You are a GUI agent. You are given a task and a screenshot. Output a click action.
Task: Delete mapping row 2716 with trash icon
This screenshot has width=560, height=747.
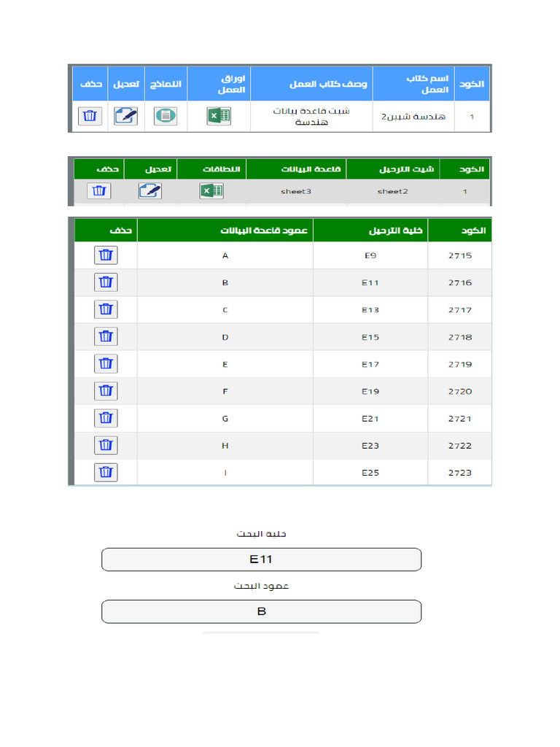click(x=106, y=282)
